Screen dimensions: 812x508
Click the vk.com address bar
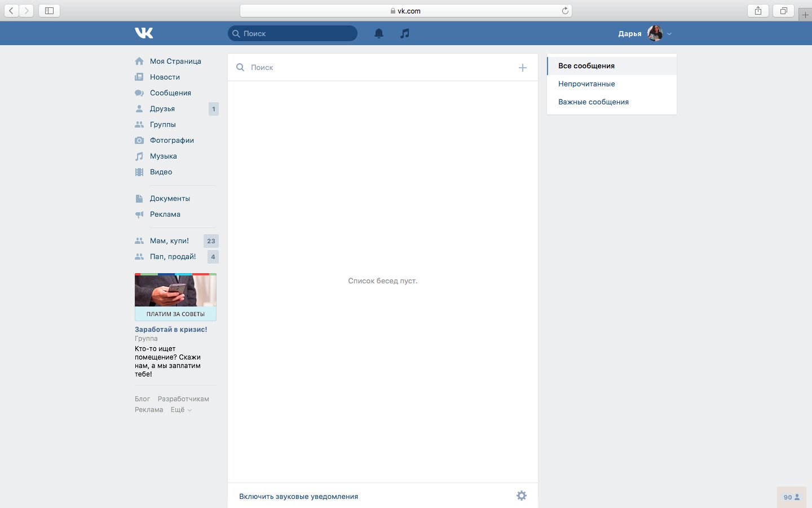[406, 11]
